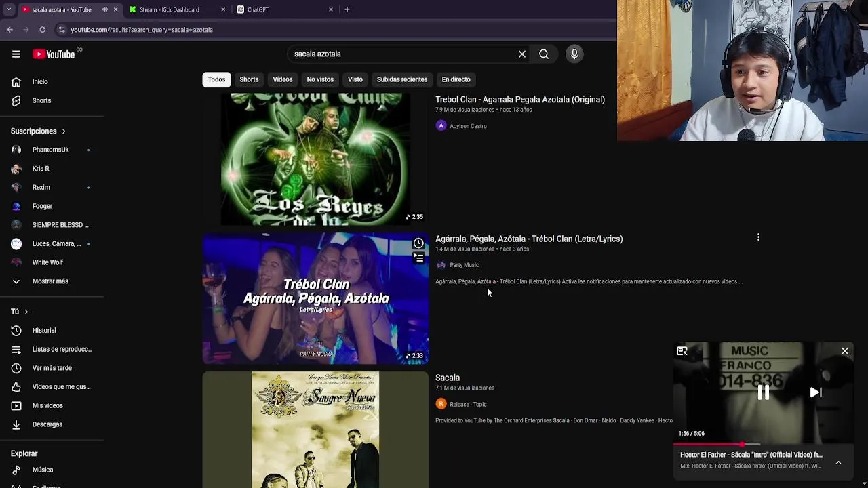Click the browser address bar URL
This screenshot has width=868, height=488.
(142, 30)
